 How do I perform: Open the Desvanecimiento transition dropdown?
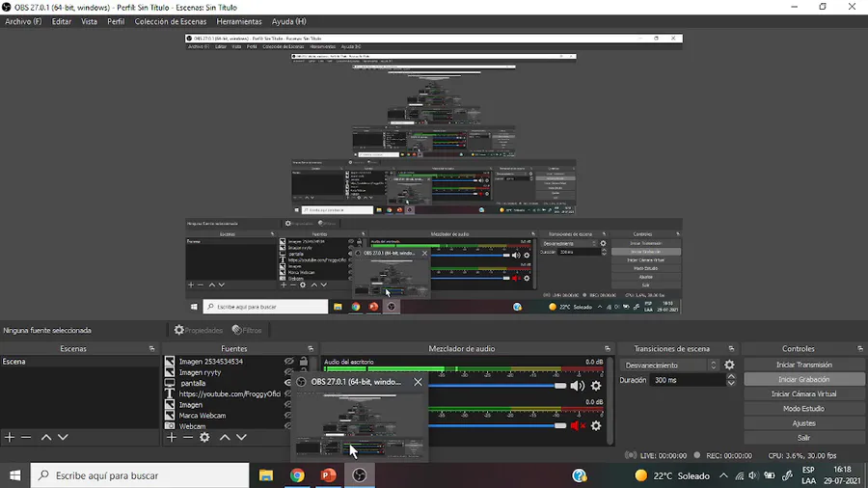(670, 366)
